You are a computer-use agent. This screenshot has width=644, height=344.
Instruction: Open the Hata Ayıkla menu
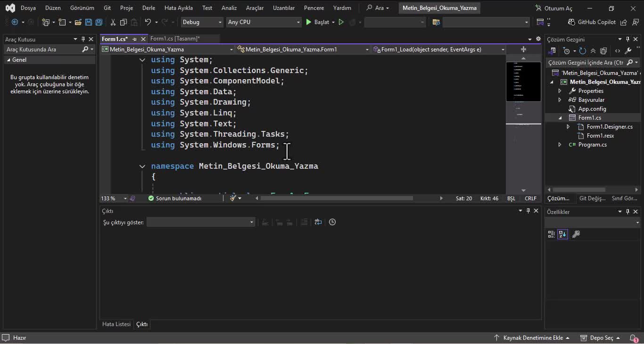click(x=179, y=8)
